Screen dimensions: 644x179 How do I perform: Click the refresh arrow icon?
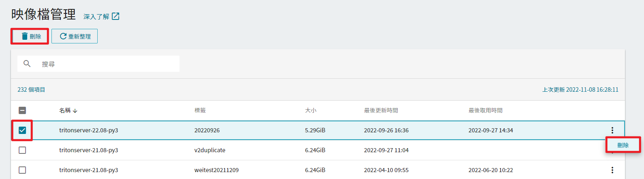(x=63, y=36)
